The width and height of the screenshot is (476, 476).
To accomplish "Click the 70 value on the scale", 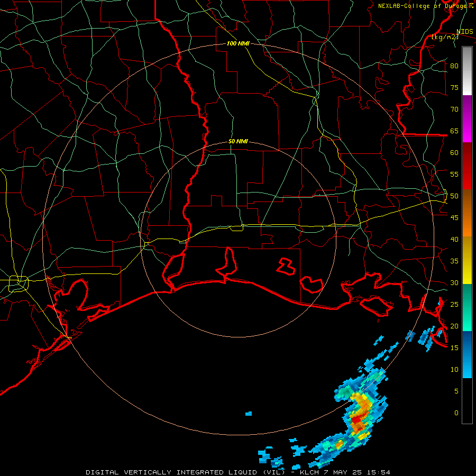I will tap(454, 109).
